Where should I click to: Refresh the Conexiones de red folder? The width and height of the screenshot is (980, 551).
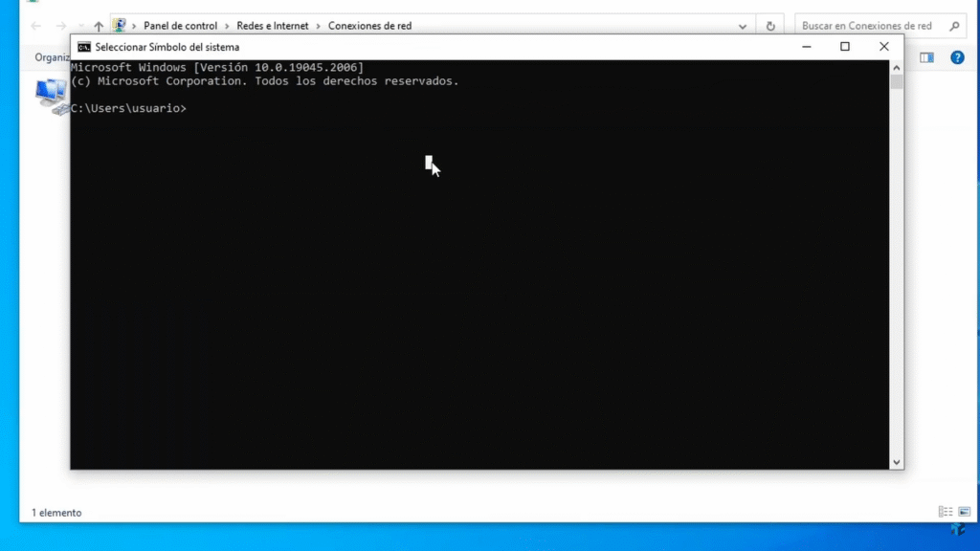click(x=769, y=26)
